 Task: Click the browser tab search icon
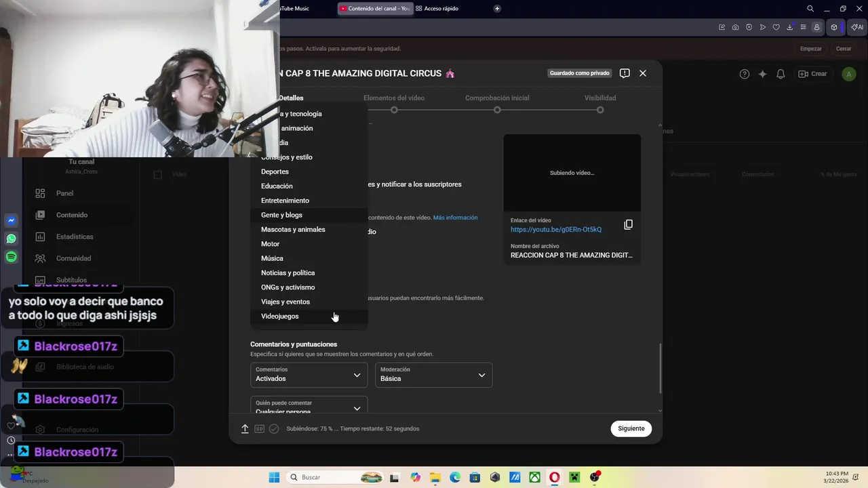[x=810, y=9]
